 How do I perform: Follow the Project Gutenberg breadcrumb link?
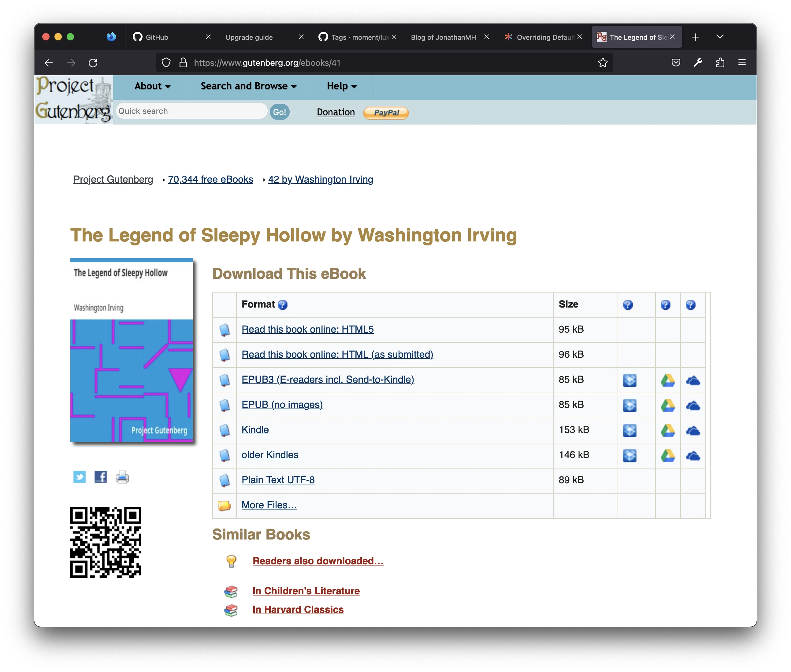click(x=113, y=179)
